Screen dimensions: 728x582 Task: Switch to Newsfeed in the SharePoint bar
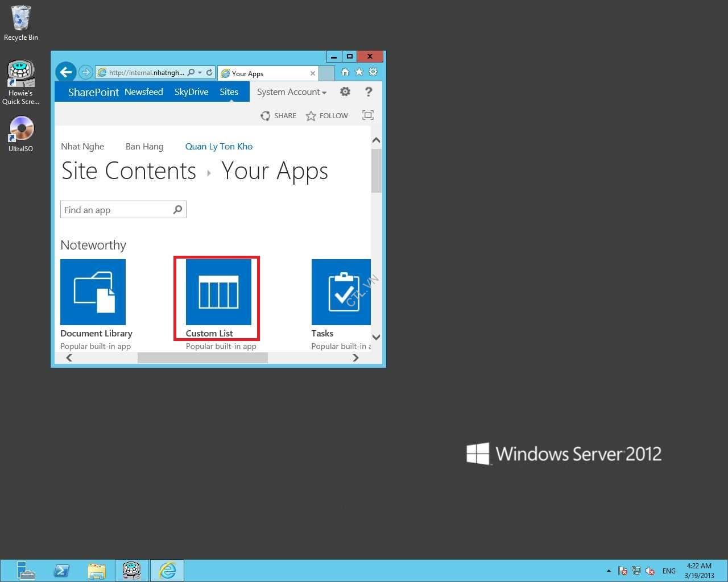pyautogui.click(x=143, y=92)
